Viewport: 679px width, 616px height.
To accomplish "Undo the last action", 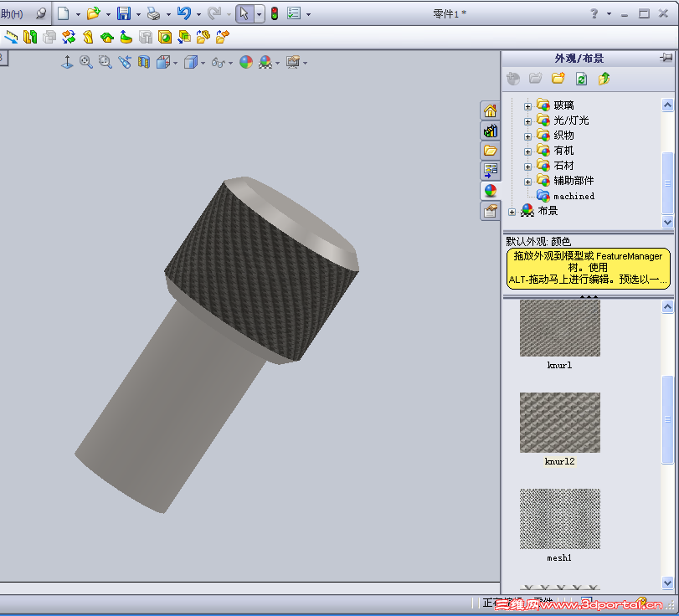I will 184,13.
